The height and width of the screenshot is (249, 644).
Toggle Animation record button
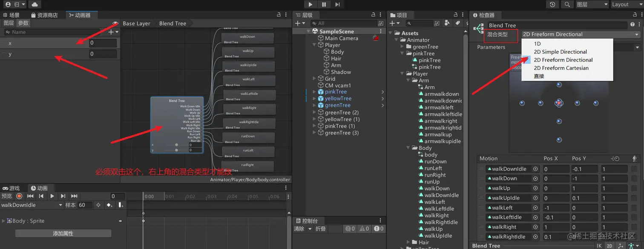tap(19, 196)
